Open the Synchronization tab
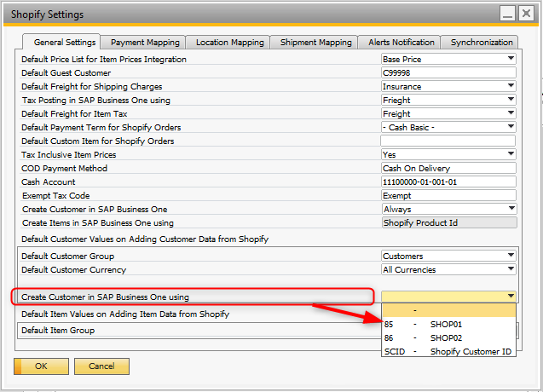Viewport: 543px width, 392px height. point(482,42)
